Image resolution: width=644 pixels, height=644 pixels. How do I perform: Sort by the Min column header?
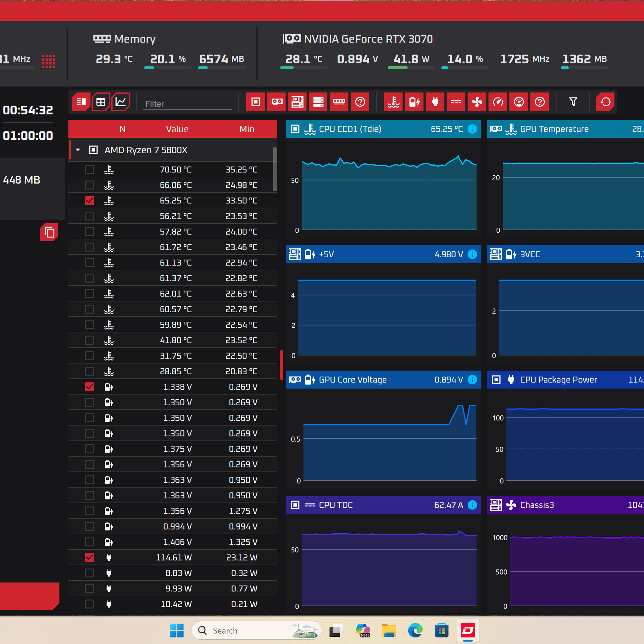[247, 129]
